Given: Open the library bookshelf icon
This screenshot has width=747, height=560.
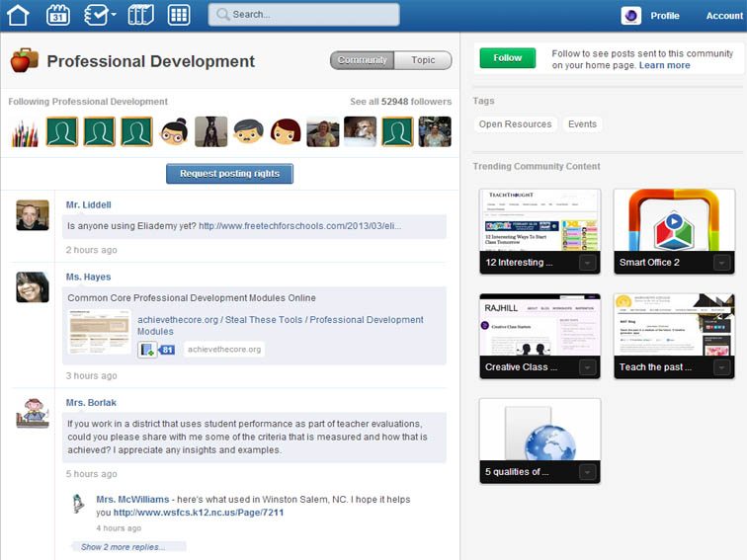Looking at the screenshot, I should pos(141,15).
